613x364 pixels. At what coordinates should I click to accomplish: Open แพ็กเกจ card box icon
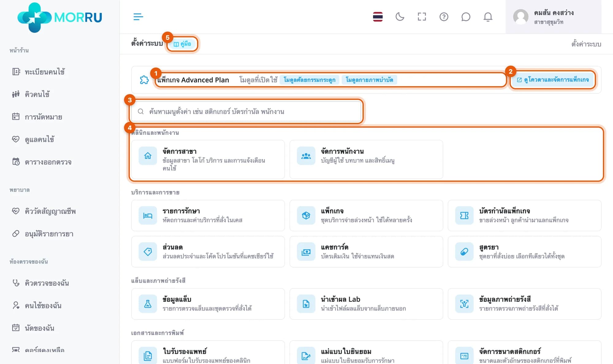click(x=306, y=215)
